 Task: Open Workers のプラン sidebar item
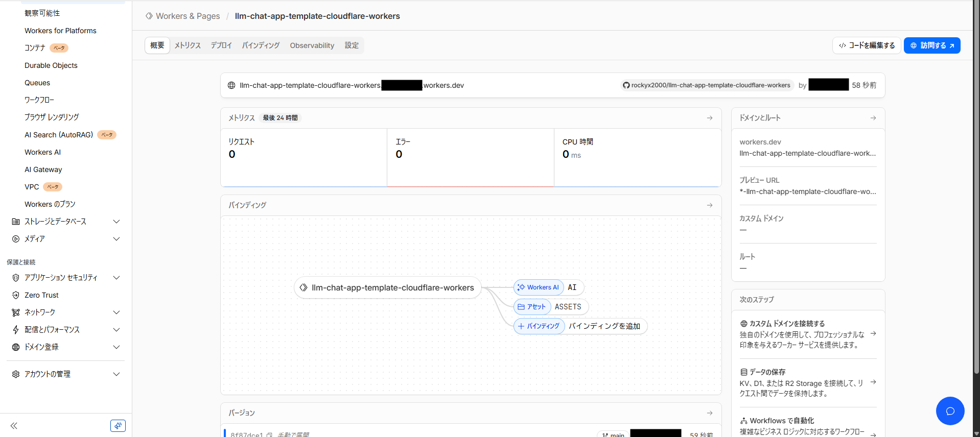[50, 204]
